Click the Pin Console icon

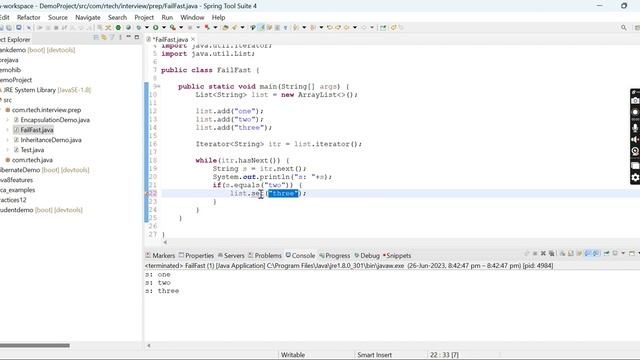pos(607,253)
